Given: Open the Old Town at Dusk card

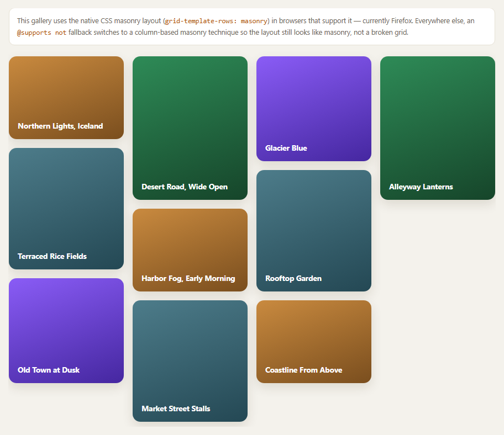Looking at the screenshot, I should (66, 331).
